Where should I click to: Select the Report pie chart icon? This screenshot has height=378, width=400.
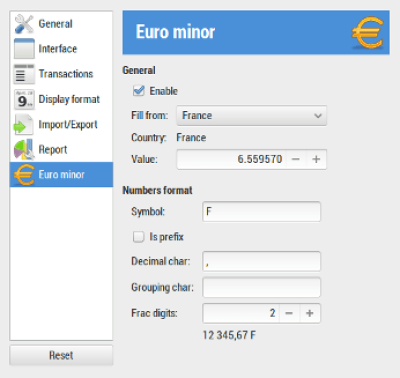(x=24, y=149)
